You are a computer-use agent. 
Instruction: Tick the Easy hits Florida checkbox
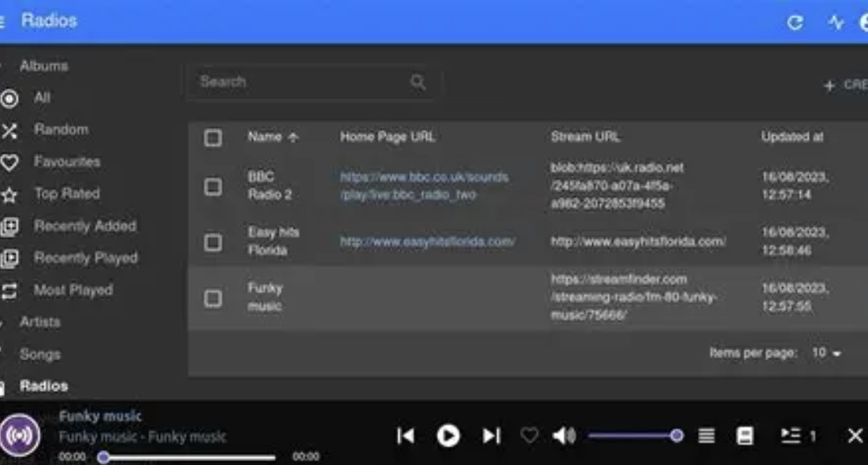tap(212, 242)
